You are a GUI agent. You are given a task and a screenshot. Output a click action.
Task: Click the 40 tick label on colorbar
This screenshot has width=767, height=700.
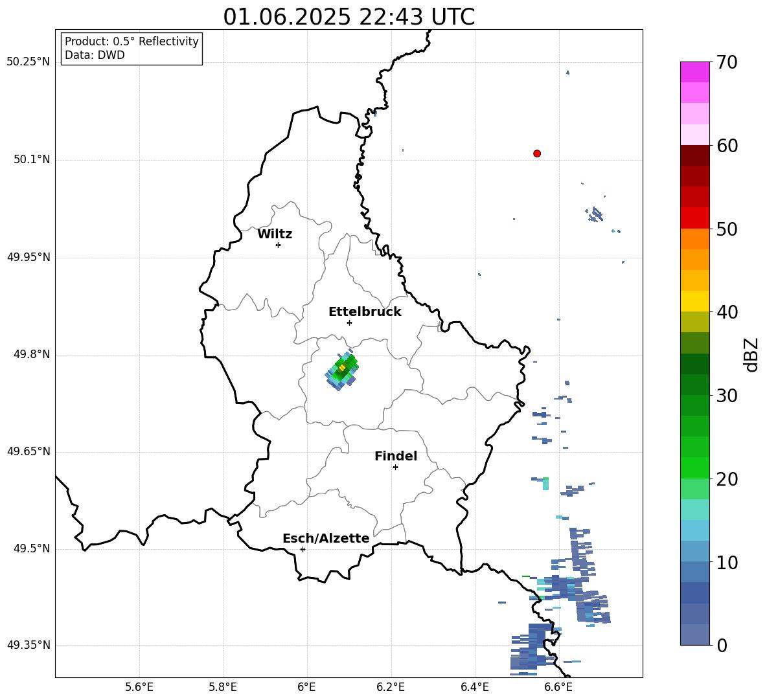pyautogui.click(x=727, y=312)
